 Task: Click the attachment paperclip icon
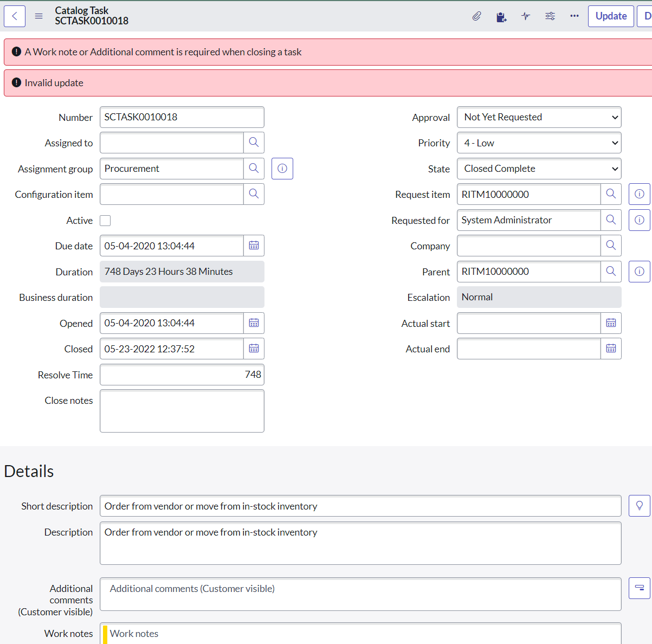pyautogui.click(x=476, y=16)
